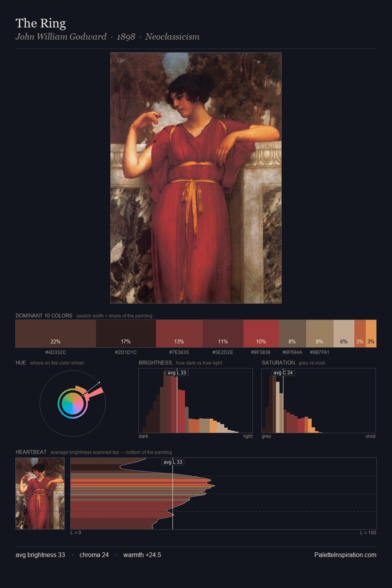Click the small heartbeat painting thumbnail
This screenshot has width=392, height=588.
coord(40,494)
